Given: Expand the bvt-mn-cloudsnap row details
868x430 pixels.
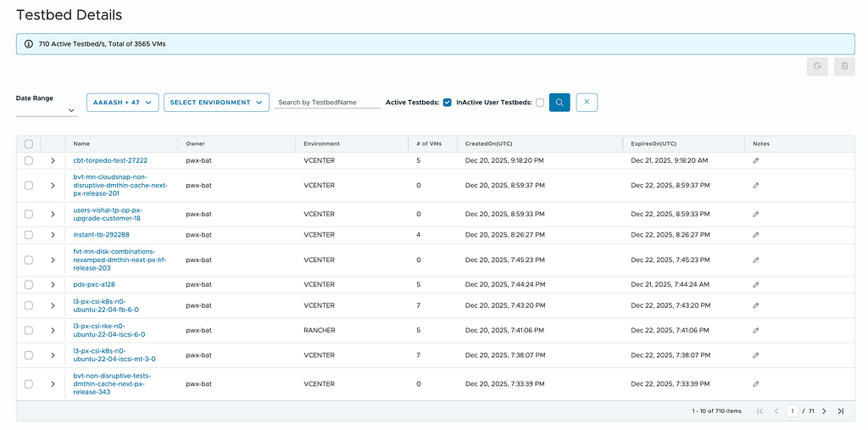Looking at the screenshot, I should [53, 186].
